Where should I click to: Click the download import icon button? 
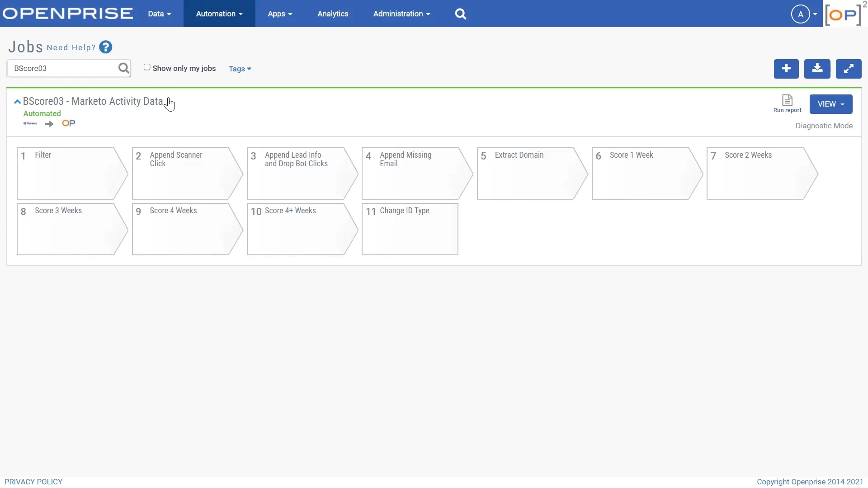pyautogui.click(x=817, y=69)
